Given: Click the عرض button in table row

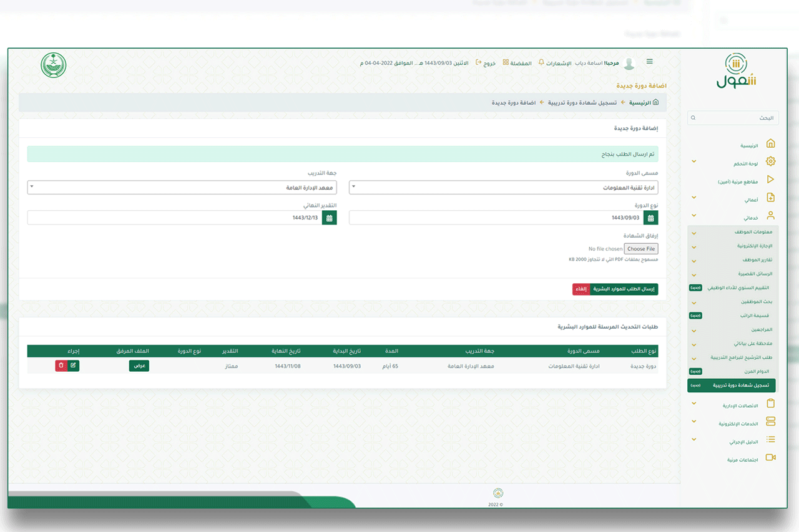Looking at the screenshot, I should [x=139, y=365].
